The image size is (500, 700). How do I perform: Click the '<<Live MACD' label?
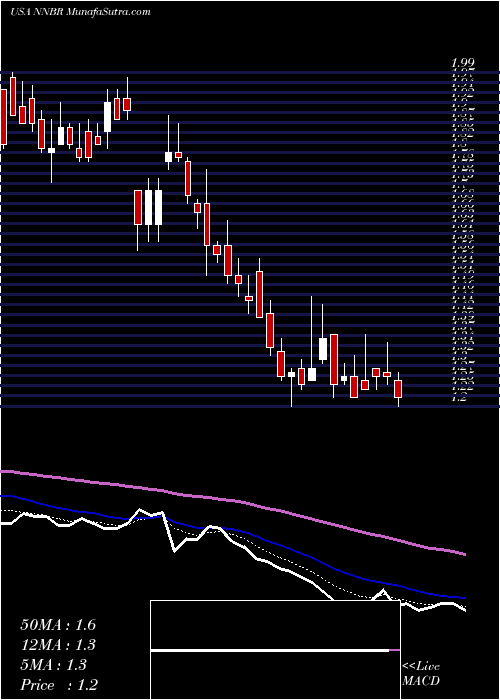point(421,674)
